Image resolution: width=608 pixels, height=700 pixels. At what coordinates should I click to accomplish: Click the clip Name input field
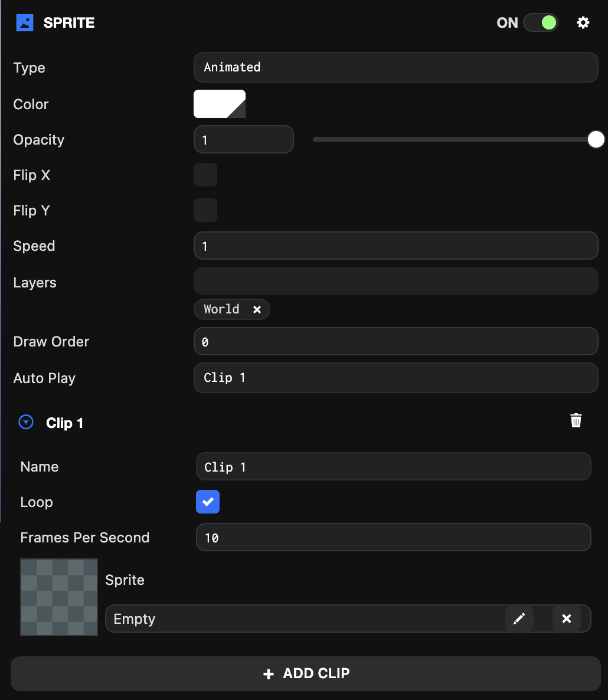(393, 467)
